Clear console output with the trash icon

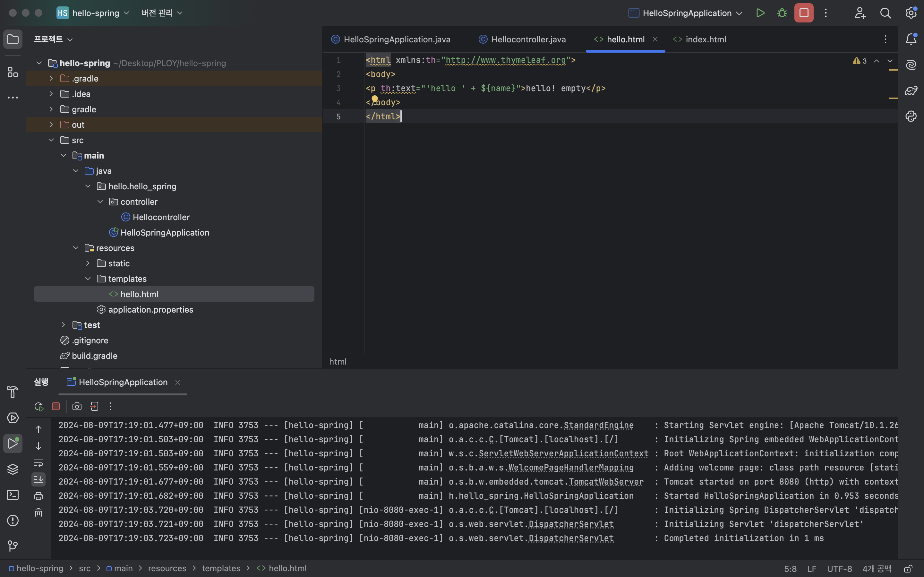click(x=38, y=512)
